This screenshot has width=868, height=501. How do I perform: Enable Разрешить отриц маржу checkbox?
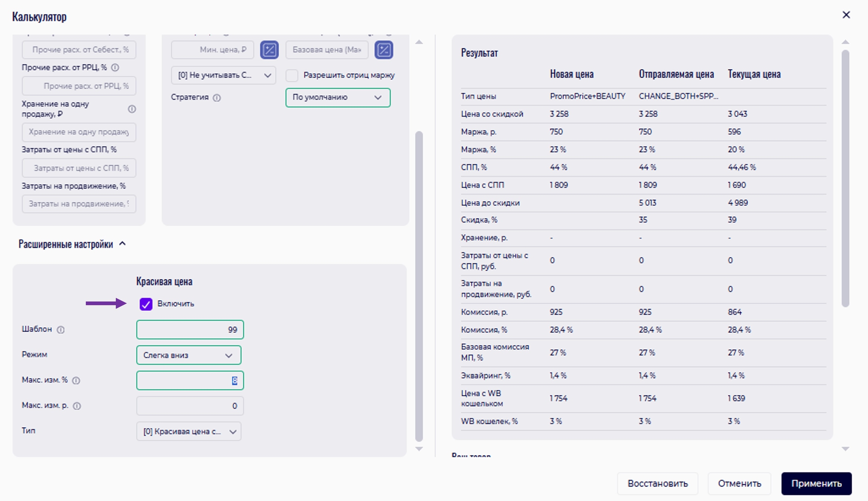(x=292, y=75)
